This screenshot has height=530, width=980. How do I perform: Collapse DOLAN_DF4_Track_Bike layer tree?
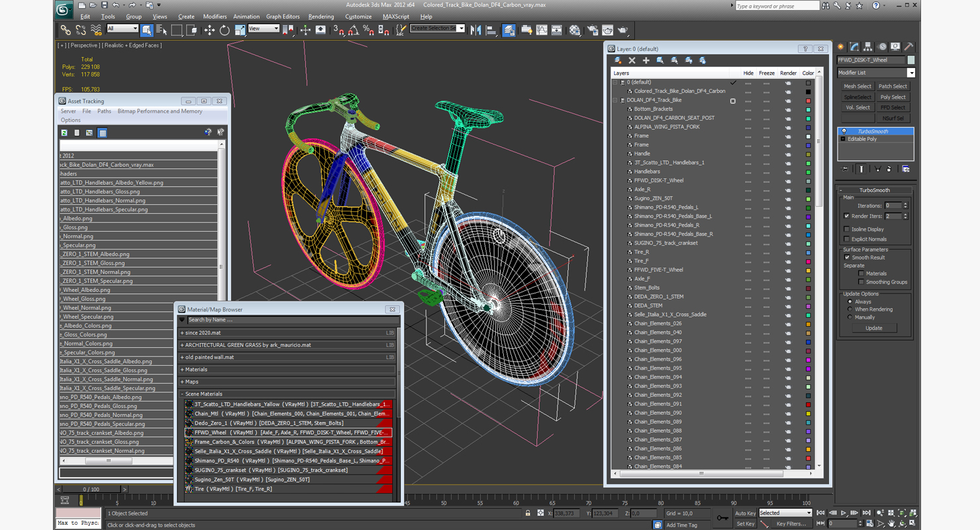tap(615, 100)
